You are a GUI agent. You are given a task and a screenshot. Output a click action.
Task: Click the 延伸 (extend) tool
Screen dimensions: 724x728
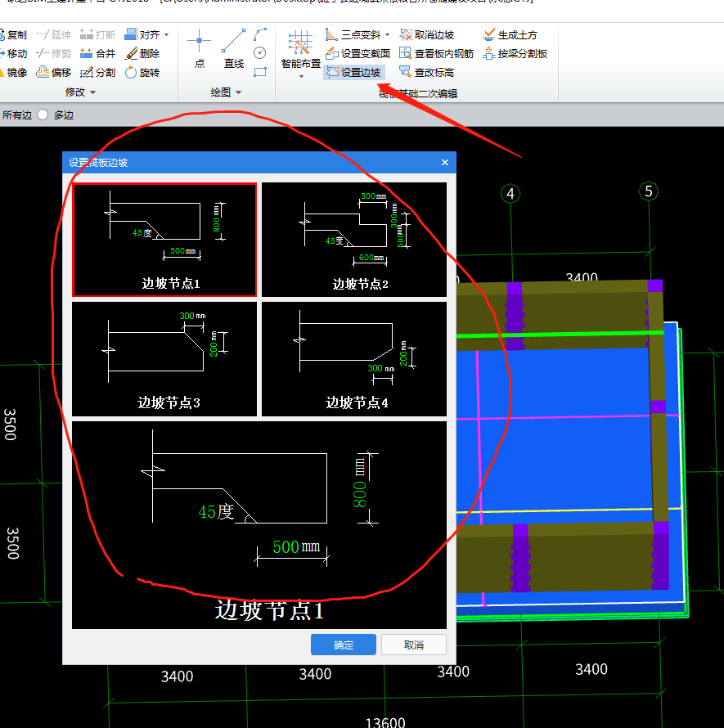pyautogui.click(x=53, y=35)
